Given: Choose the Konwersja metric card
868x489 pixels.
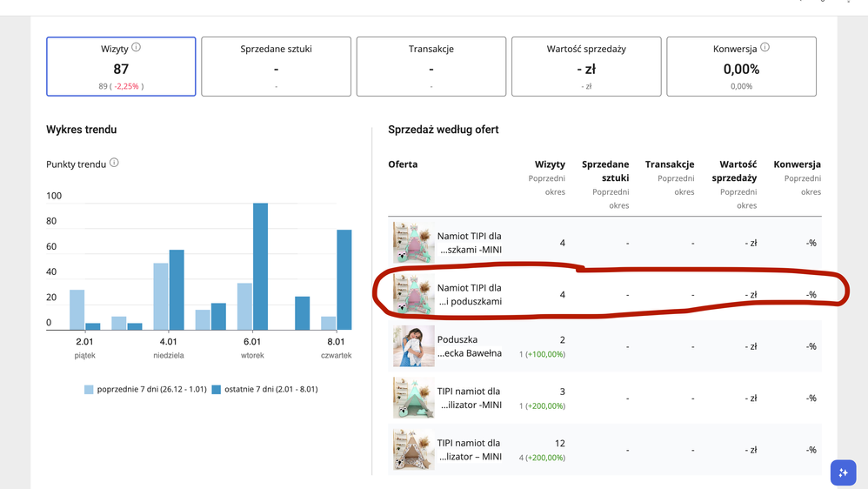Looking at the screenshot, I should pos(741,66).
